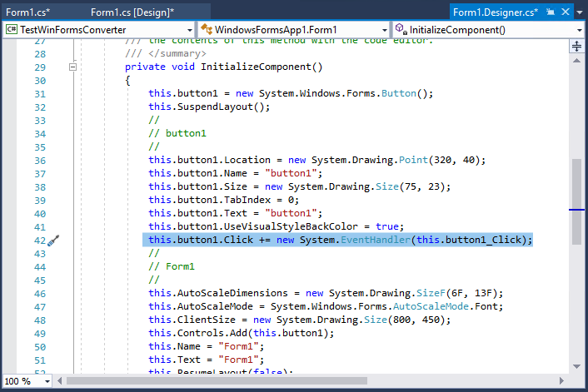
Task: Select the Form1.Designer.cs* tab
Action: (x=496, y=12)
